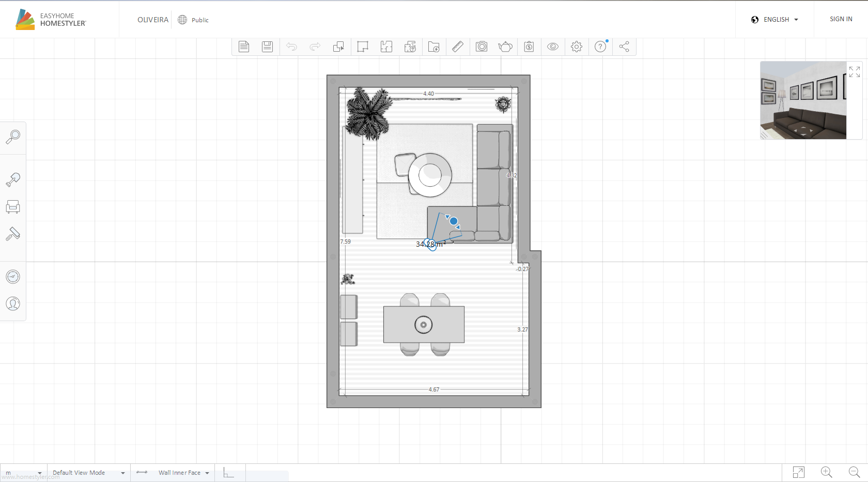Expand the 3D room preview thumbnail
This screenshot has height=482, width=868.
point(854,72)
